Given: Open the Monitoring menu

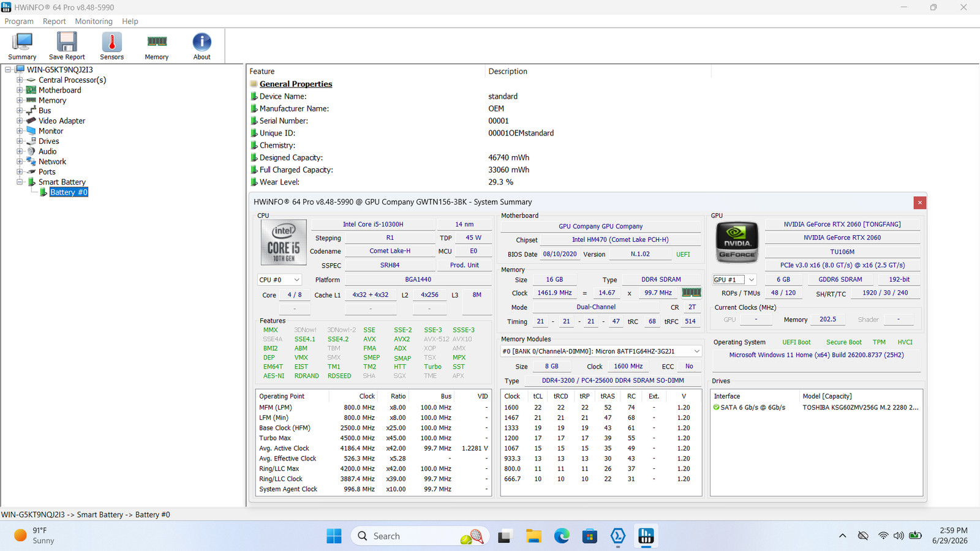Looking at the screenshot, I should click(x=94, y=21).
